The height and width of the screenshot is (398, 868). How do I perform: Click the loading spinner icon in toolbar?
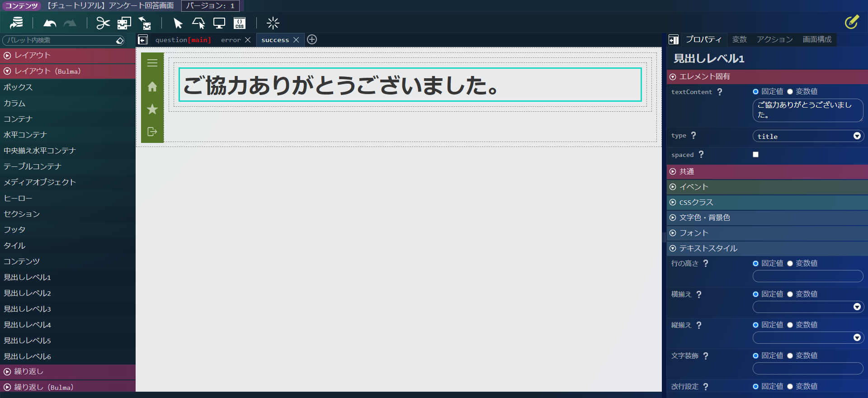273,23
